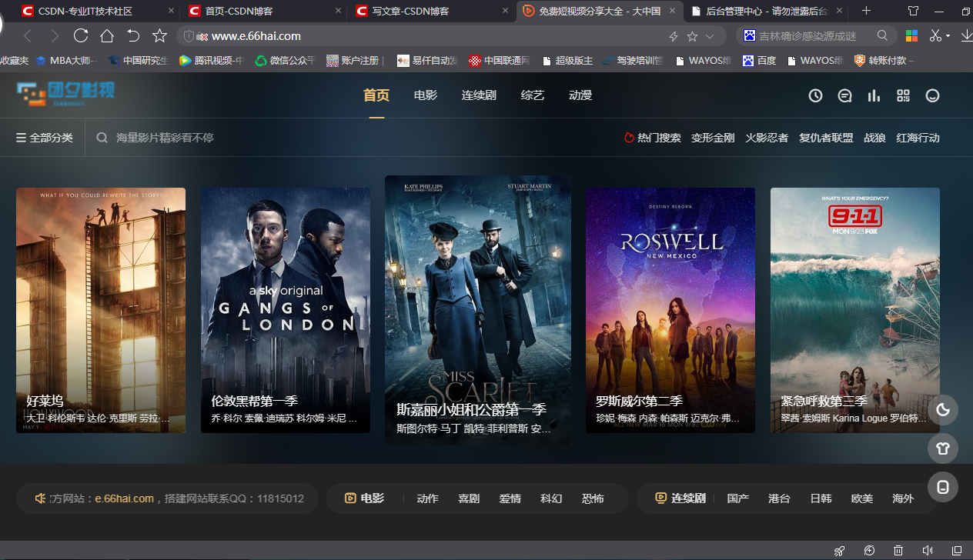Select the 首页 navigation item

coord(376,95)
